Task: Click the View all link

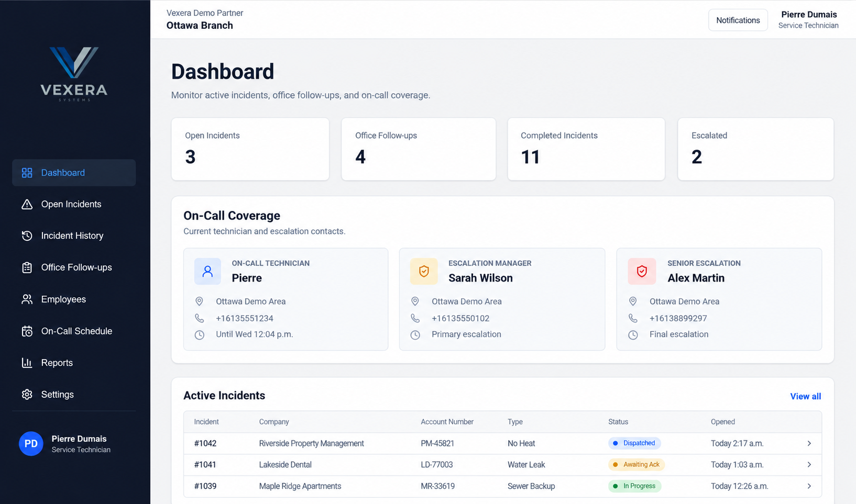Action: tap(805, 396)
